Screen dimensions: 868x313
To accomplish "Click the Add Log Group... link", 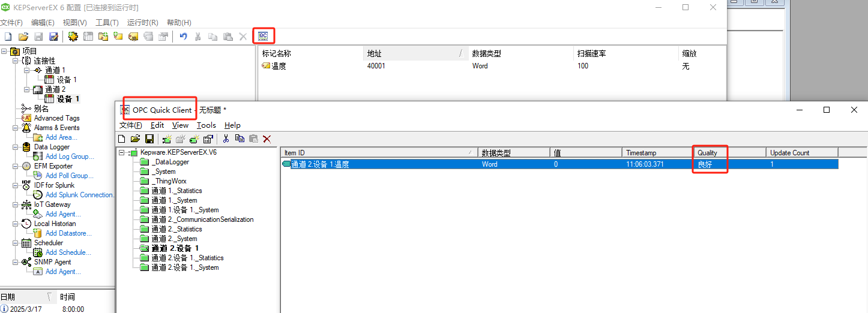I will click(70, 156).
